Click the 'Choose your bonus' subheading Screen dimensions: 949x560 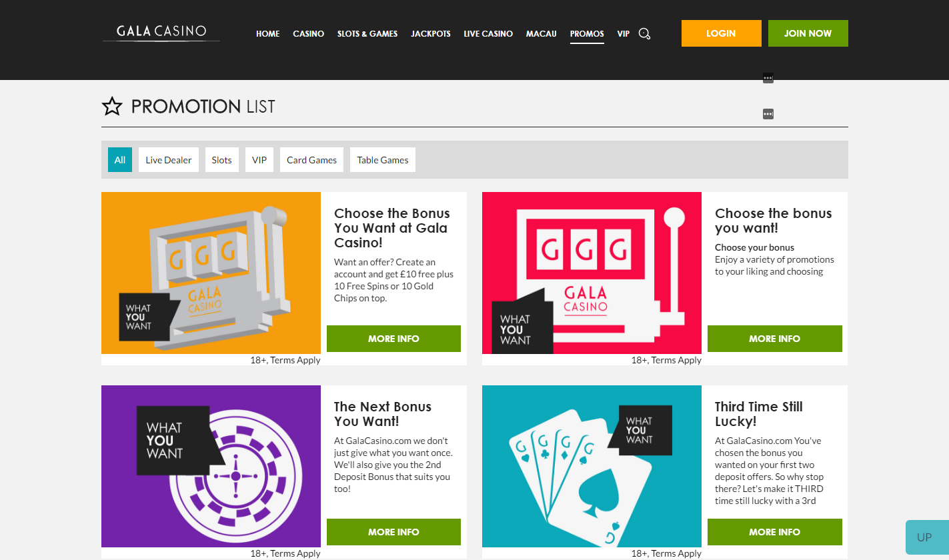coord(755,247)
